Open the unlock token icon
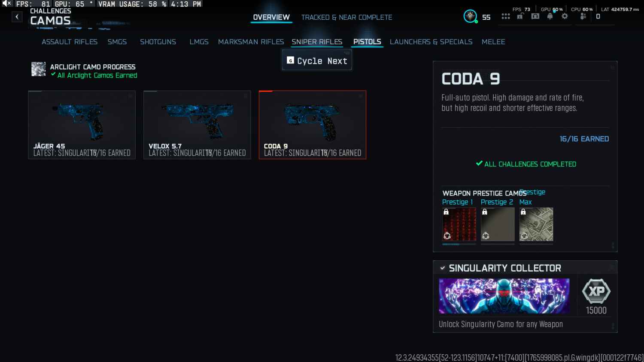 520,16
